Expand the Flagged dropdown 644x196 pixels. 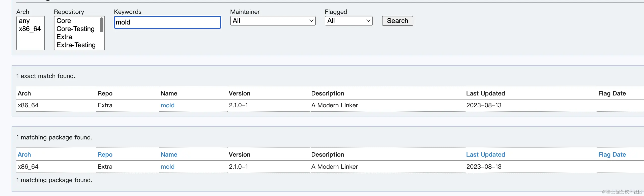tap(348, 21)
